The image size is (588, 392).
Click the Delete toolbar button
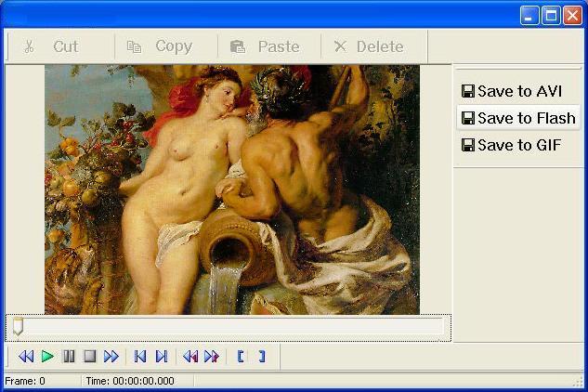coord(373,46)
